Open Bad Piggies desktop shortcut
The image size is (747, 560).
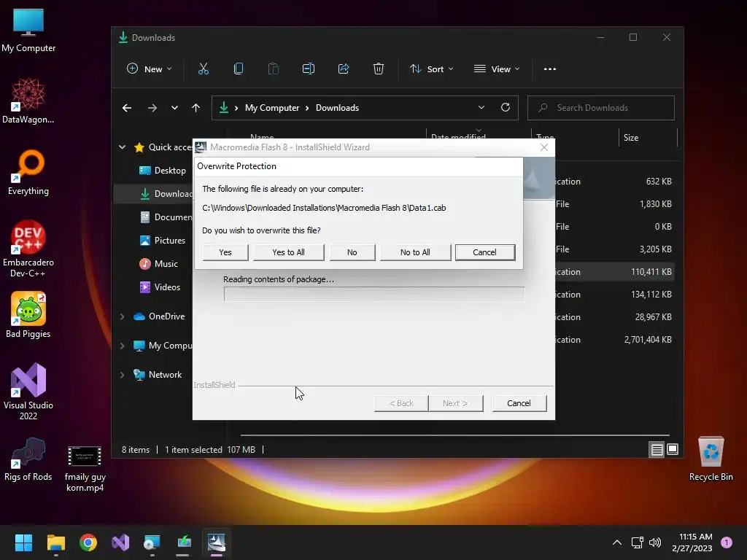[x=28, y=315]
